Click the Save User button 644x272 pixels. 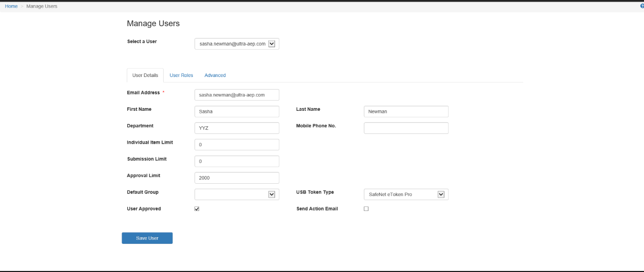tap(147, 238)
